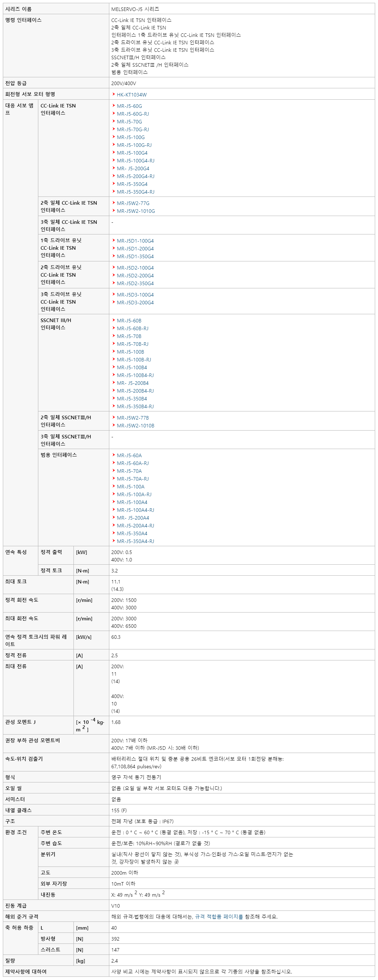The height and width of the screenshot is (980, 378).
Task: Click the MR- J5-200G4 link
Action: tap(133, 168)
